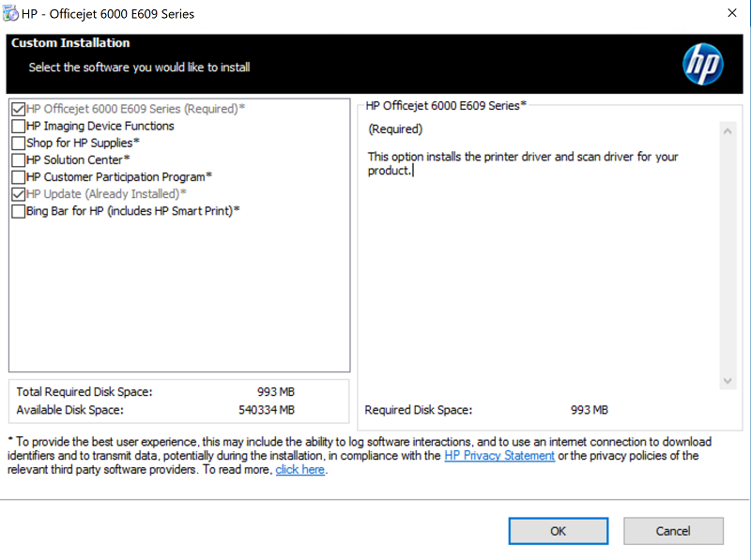Enable HP Customer Participation Program checkbox

click(18, 177)
